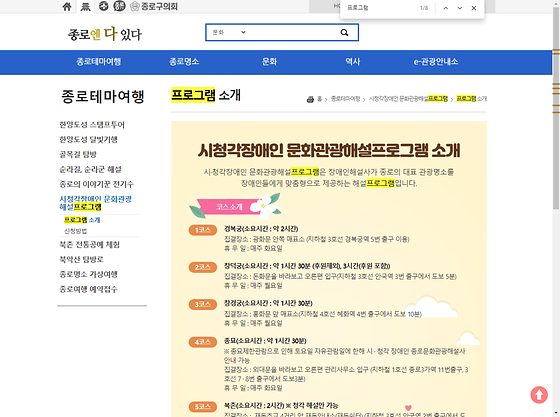Click the printer icon in breadcrumb

[x=310, y=99]
